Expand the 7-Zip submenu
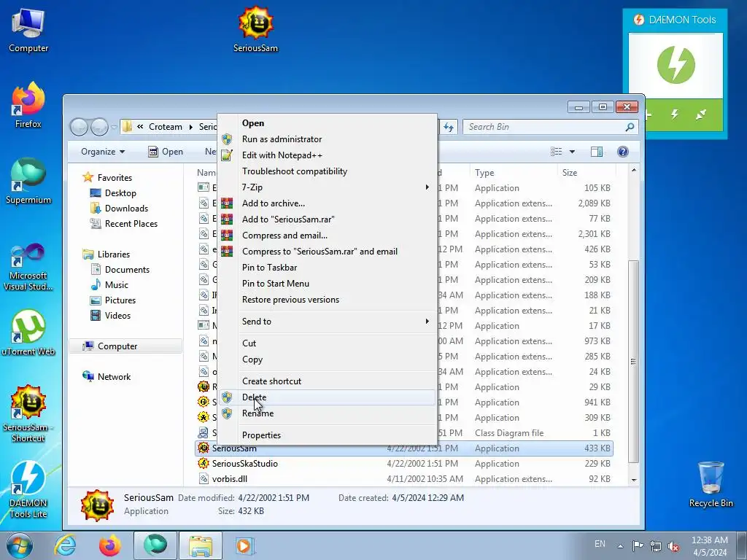Viewport: 747px width, 560px height. (x=329, y=187)
